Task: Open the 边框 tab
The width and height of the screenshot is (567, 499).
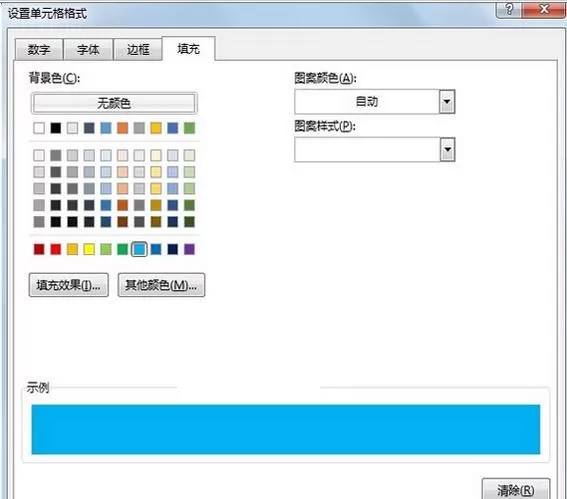Action: [x=138, y=50]
